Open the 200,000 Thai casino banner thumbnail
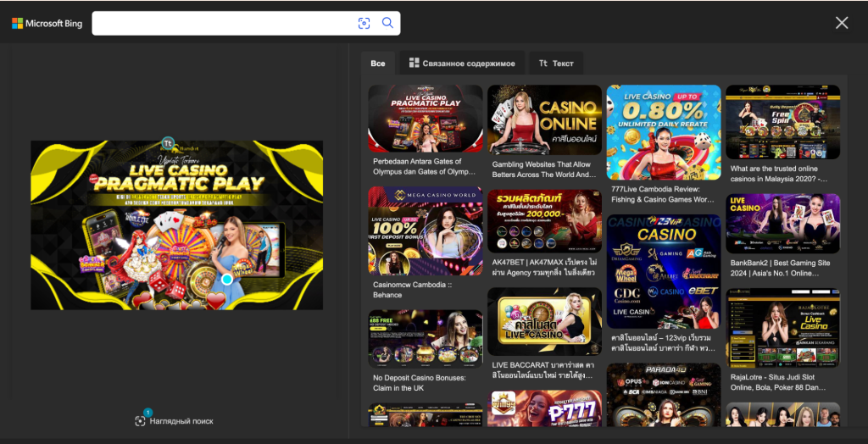The image size is (868, 444). [x=544, y=221]
